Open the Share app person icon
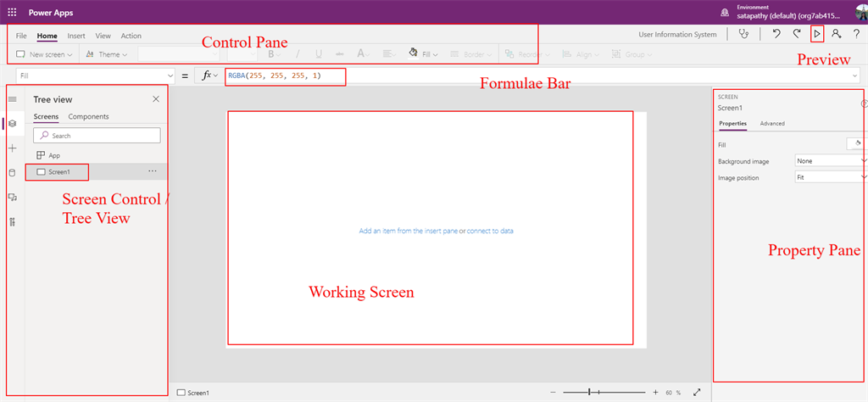This screenshot has height=402, width=868. click(x=837, y=34)
